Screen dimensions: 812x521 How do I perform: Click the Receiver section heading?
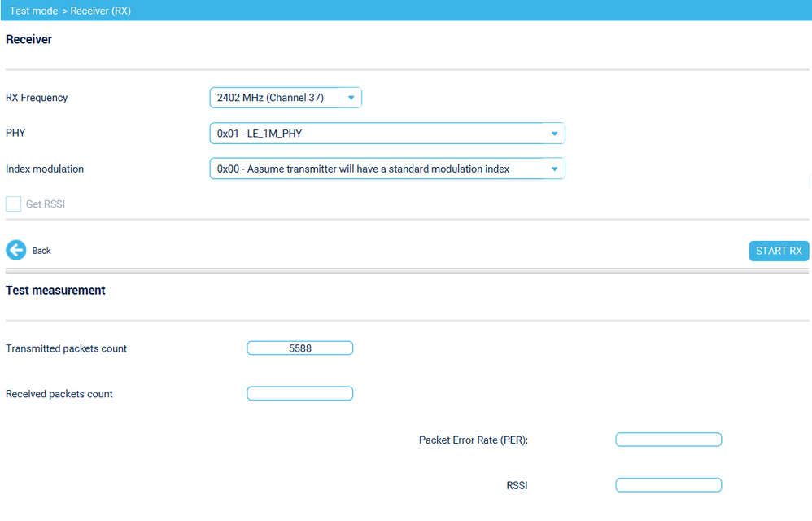click(29, 39)
